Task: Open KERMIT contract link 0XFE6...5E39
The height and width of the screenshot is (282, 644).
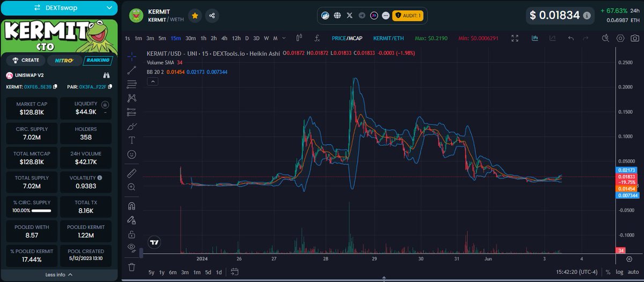Action: 38,87
